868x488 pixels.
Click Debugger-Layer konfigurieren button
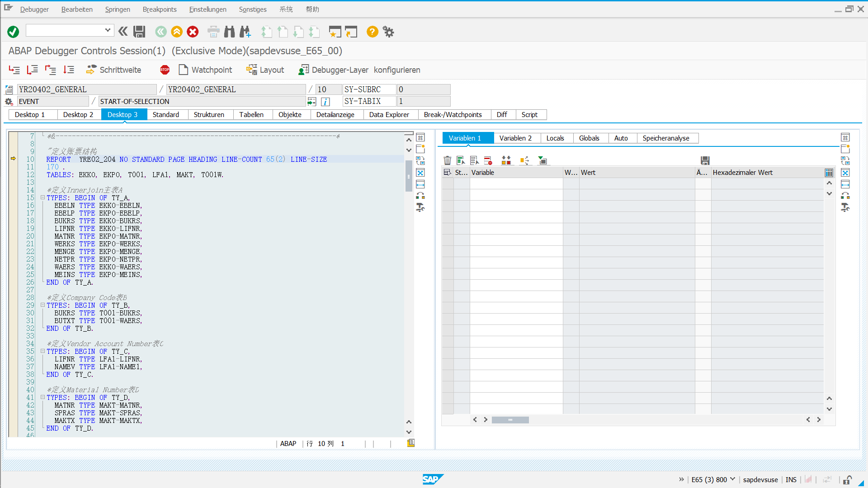[x=360, y=70]
